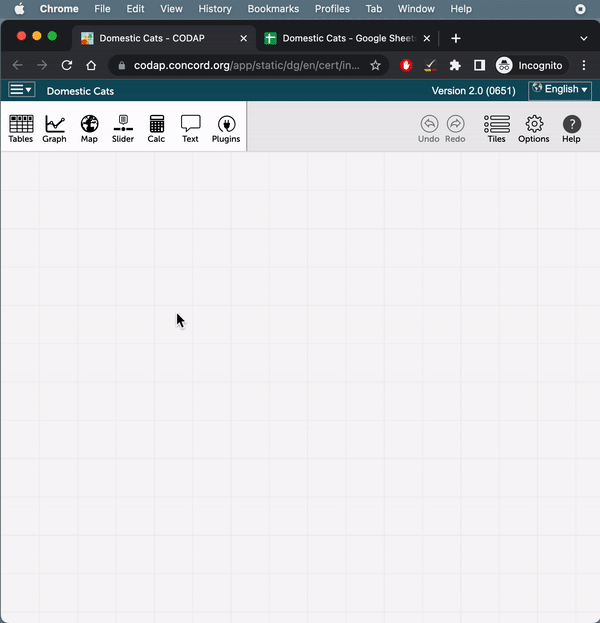Screen dimensions: 600x623
Task: Reload the current page
Action: point(66,65)
